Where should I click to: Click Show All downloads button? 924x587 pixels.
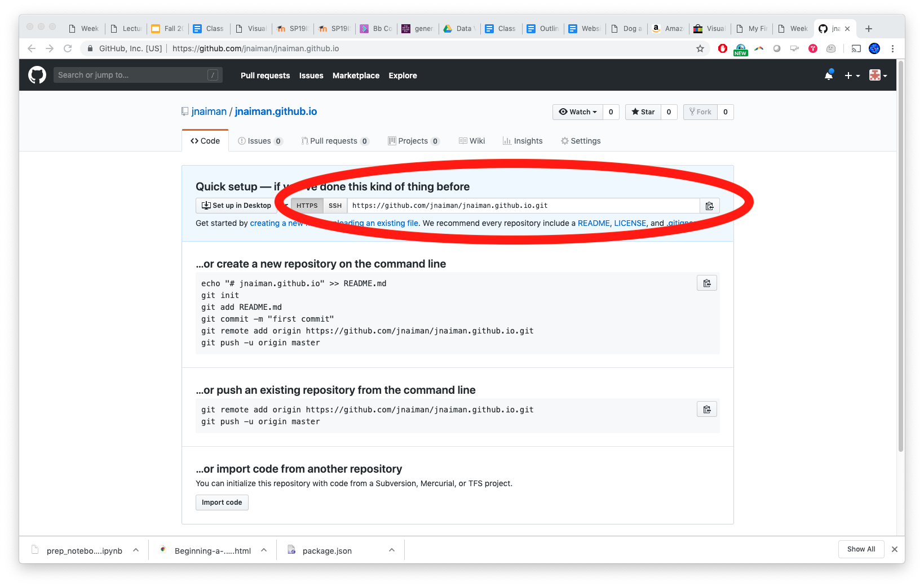(x=861, y=549)
